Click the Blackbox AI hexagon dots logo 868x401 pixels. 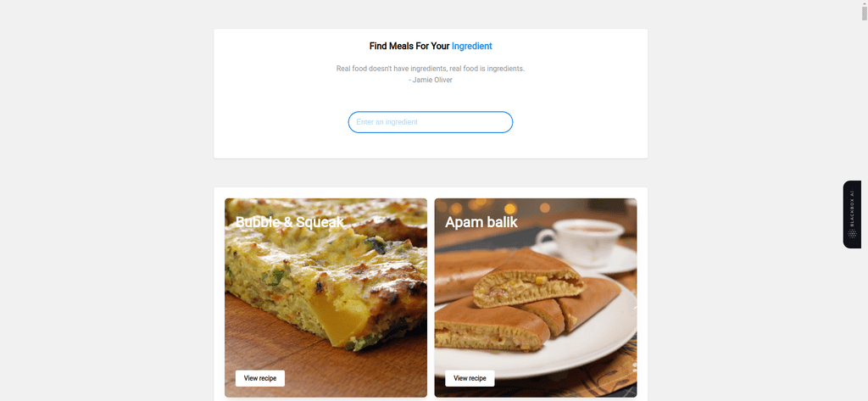point(852,234)
